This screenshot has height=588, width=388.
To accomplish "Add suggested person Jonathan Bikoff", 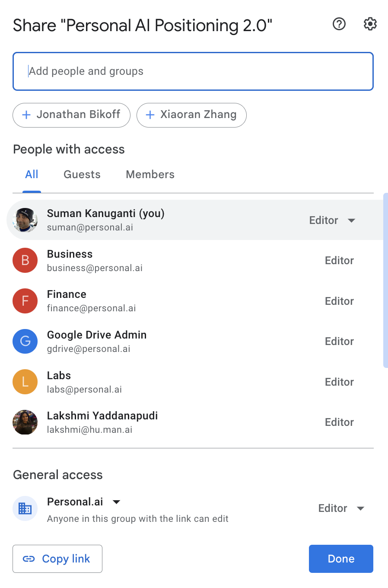I will 71,115.
